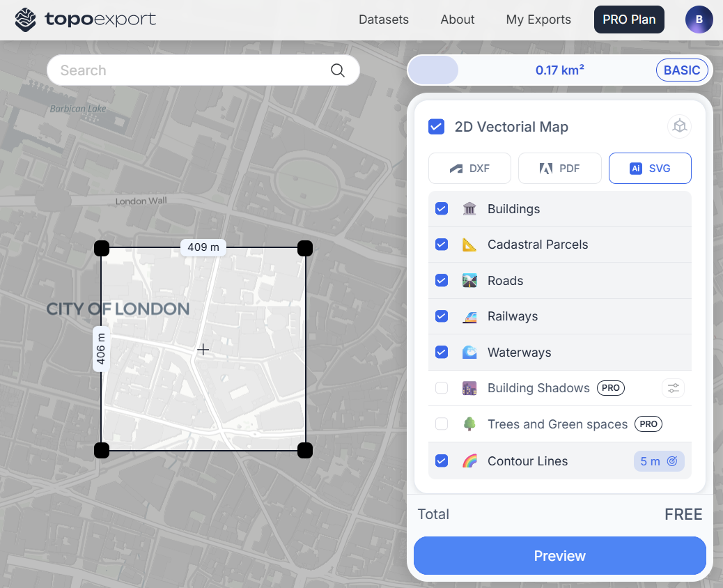The width and height of the screenshot is (723, 588).
Task: Click the Buildings bank icon
Action: [x=469, y=209]
